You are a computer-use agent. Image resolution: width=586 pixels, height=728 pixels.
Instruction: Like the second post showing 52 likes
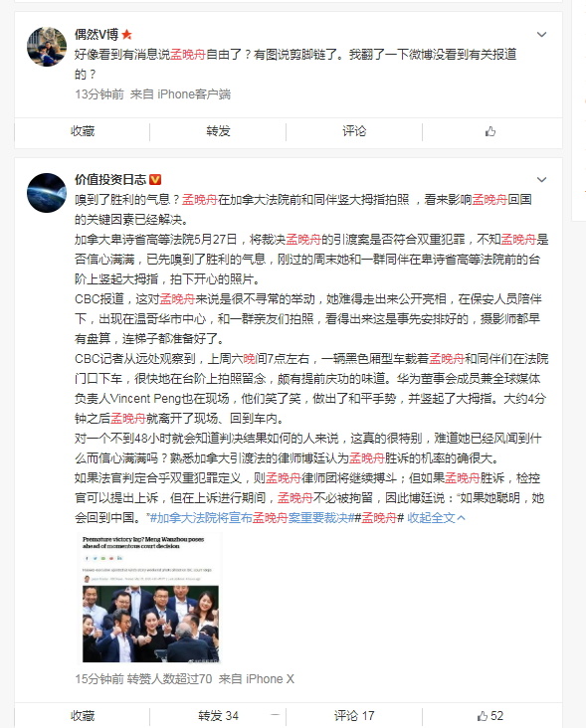coord(490,715)
